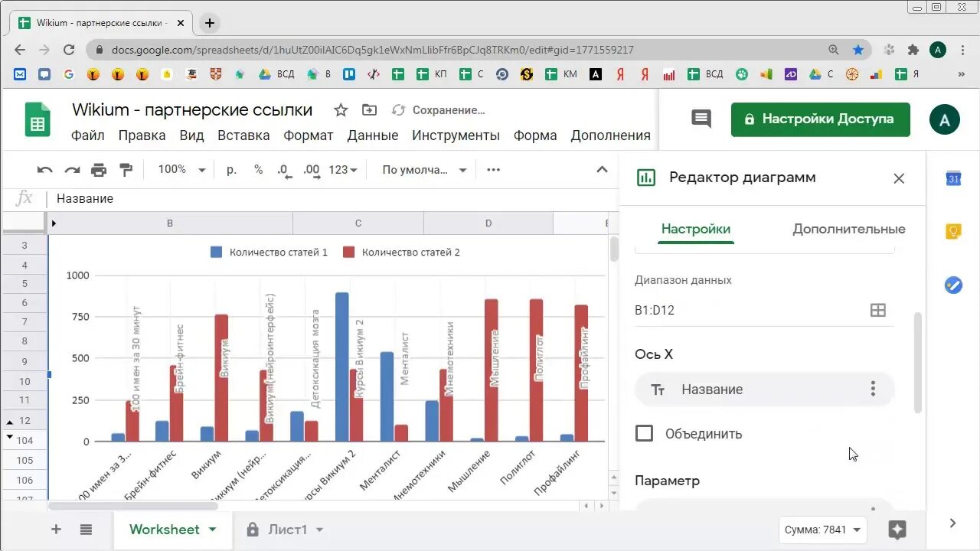Open the Google Sheets home icon
Viewport: 980px width, 551px height.
click(x=38, y=119)
